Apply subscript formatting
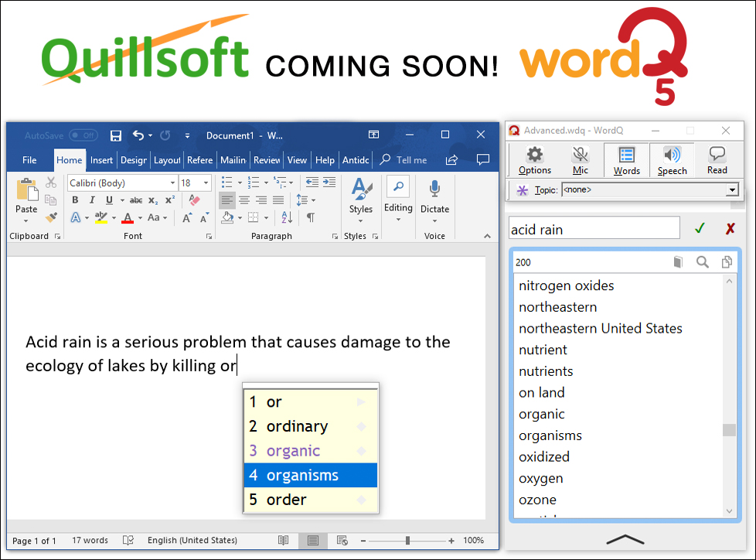756x560 pixels. [x=153, y=200]
